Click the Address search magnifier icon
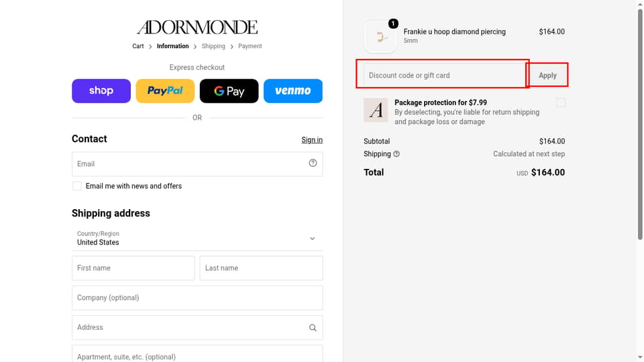Screen dimensions: 644x362 pyautogui.click(x=313, y=328)
